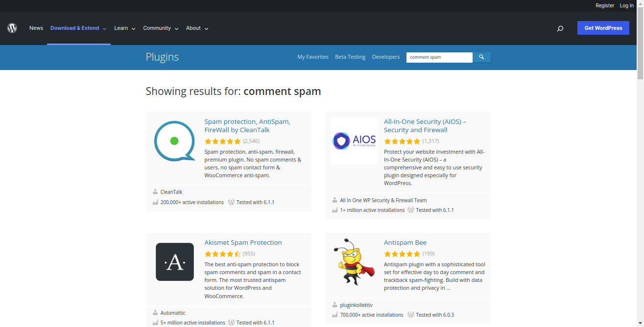
Task: Click the author icon beside pluginkollektiv
Action: [335, 305]
